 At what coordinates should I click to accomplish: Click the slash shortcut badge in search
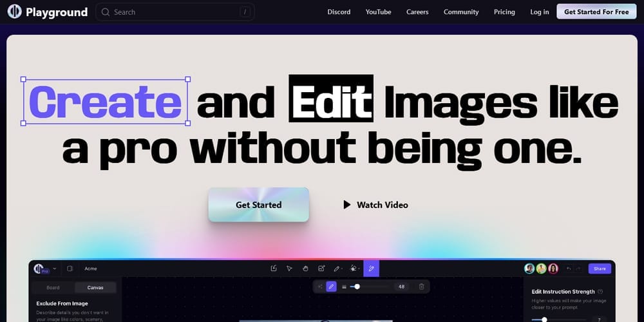click(x=245, y=12)
